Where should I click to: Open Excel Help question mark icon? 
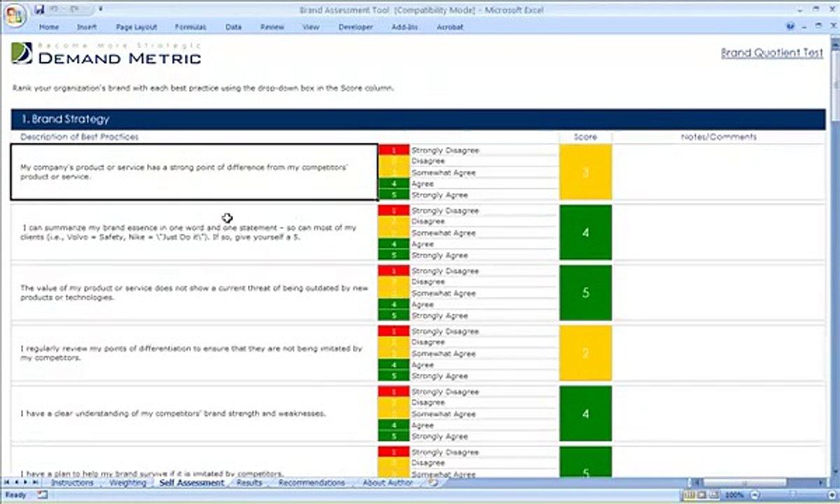tap(790, 27)
